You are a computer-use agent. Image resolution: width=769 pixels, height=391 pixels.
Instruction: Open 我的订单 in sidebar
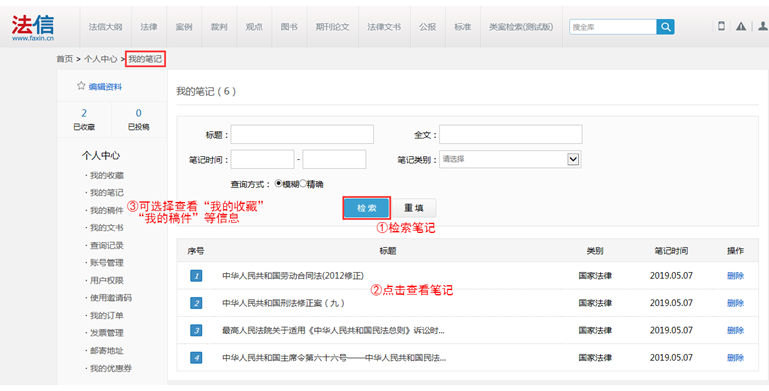point(106,315)
